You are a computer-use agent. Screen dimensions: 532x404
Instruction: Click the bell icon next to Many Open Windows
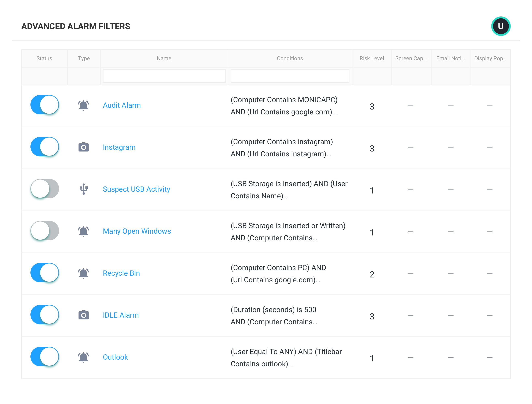[84, 231]
